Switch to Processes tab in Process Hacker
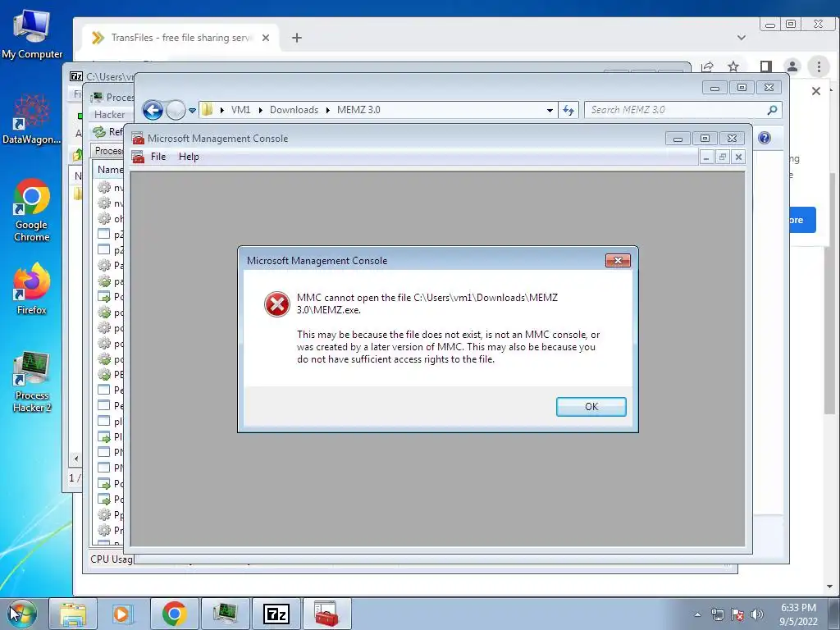The width and height of the screenshot is (840, 630). click(x=108, y=151)
